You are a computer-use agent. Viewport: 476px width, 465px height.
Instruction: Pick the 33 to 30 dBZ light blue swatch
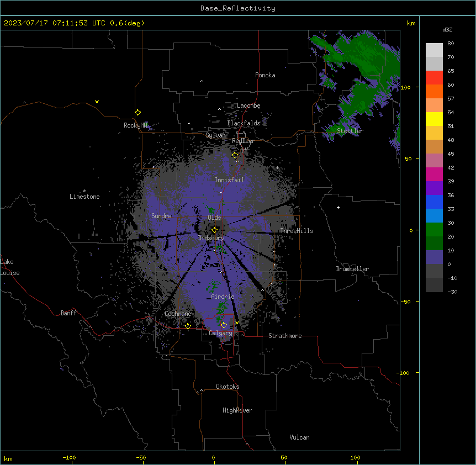pyautogui.click(x=434, y=216)
